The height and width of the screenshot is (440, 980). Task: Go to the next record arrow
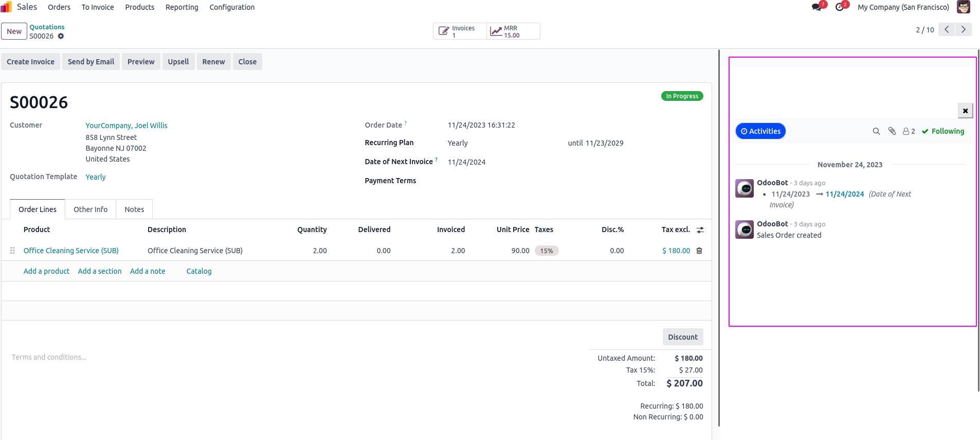click(x=963, y=30)
